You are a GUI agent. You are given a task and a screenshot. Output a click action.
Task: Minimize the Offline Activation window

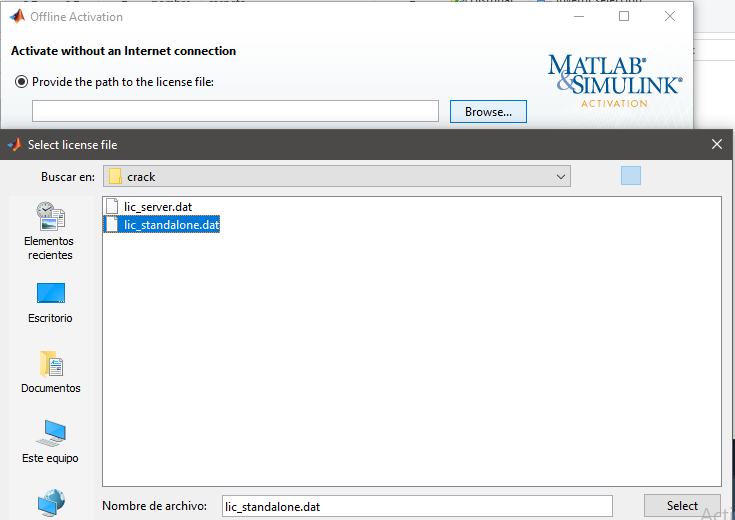pyautogui.click(x=579, y=16)
